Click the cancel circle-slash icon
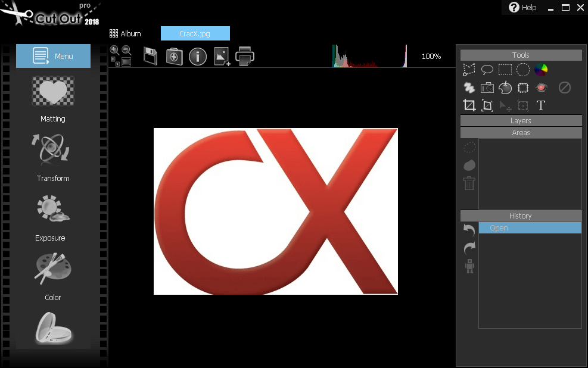 [x=565, y=88]
